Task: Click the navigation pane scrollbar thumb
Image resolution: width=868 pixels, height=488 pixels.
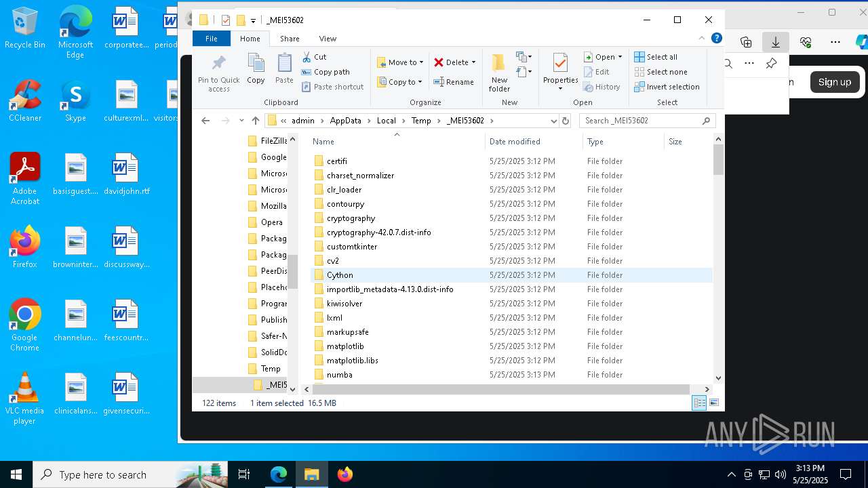Action: pos(292,271)
